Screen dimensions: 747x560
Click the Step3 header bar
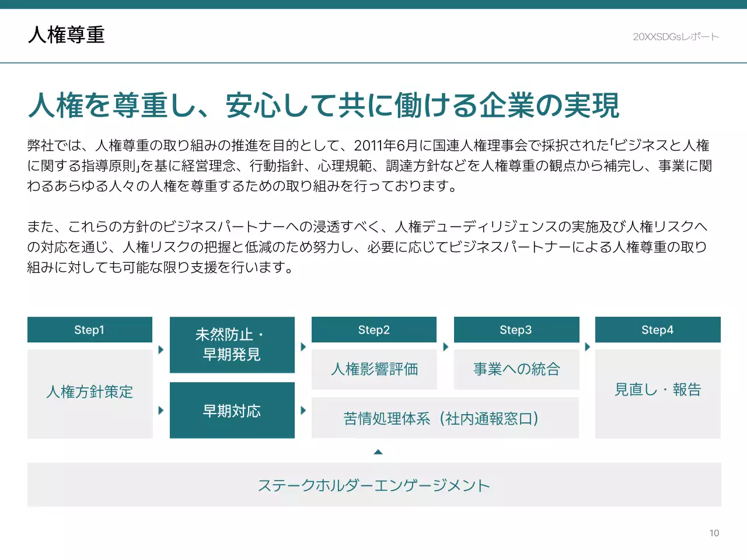(x=516, y=330)
